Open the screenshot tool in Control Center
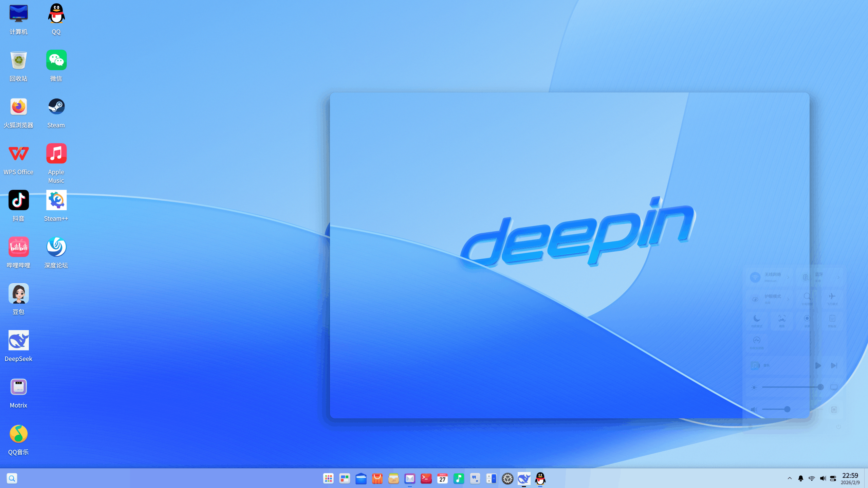This screenshot has width=868, height=488. point(782,319)
